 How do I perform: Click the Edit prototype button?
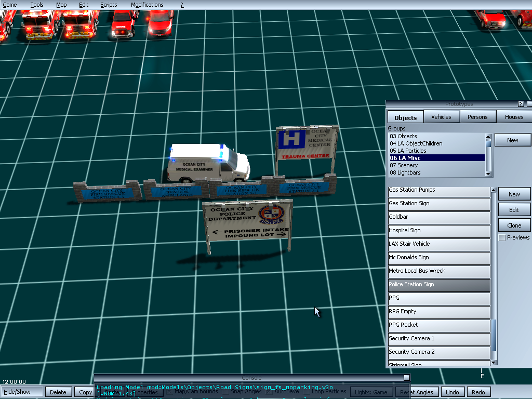(514, 210)
